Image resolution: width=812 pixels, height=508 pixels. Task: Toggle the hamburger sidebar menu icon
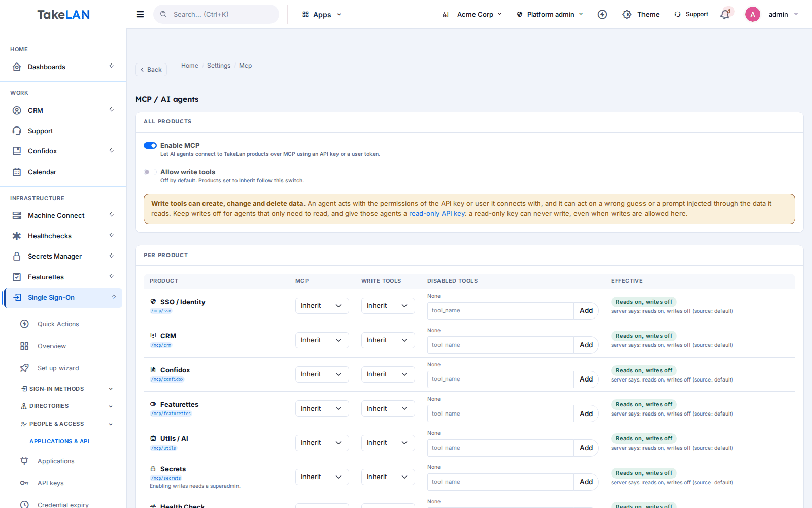pos(140,14)
